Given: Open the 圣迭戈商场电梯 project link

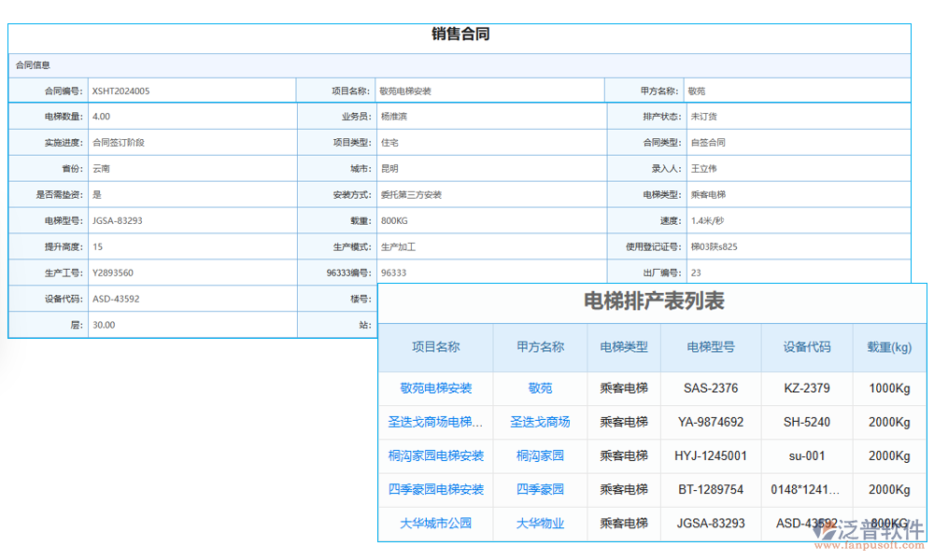Looking at the screenshot, I should point(436,422).
